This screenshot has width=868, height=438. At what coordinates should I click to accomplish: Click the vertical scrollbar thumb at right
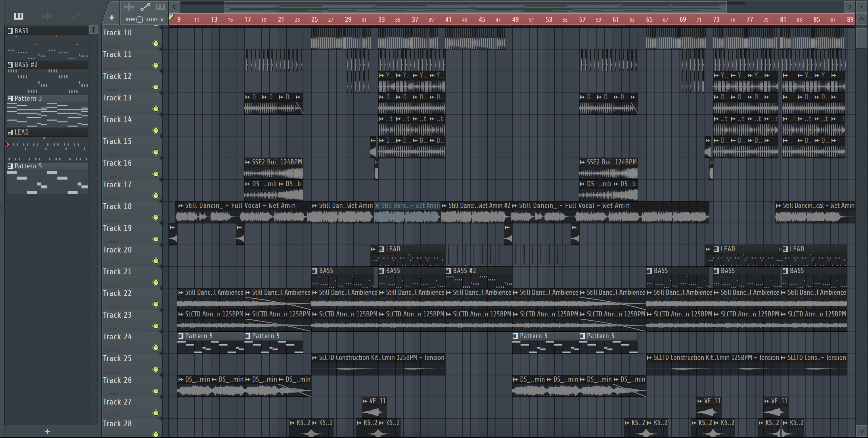click(x=861, y=38)
